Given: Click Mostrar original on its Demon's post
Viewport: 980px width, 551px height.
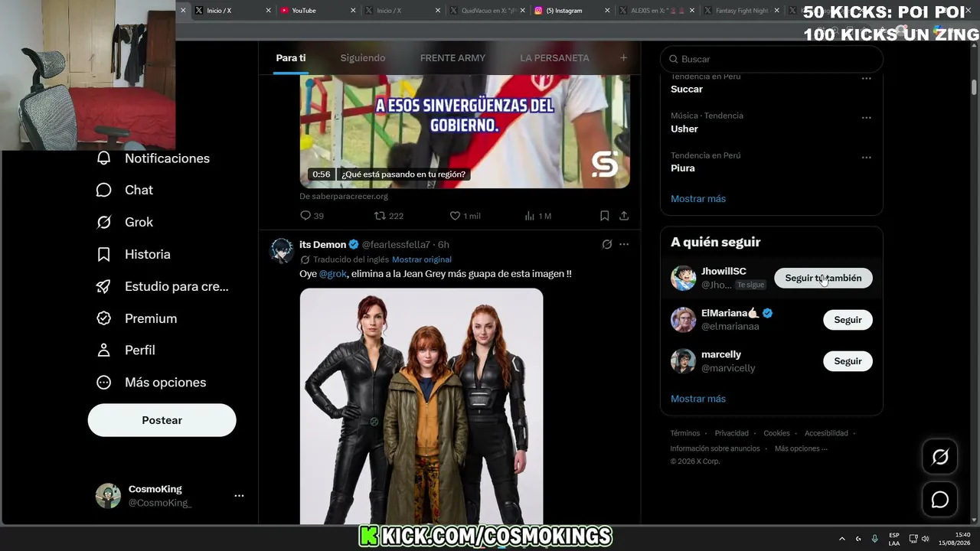Looking at the screenshot, I should (422, 259).
